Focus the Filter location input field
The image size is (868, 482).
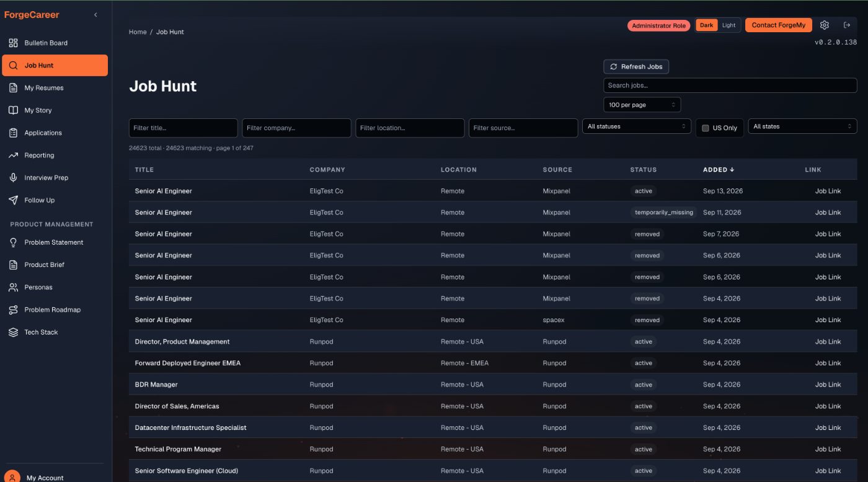click(x=410, y=128)
